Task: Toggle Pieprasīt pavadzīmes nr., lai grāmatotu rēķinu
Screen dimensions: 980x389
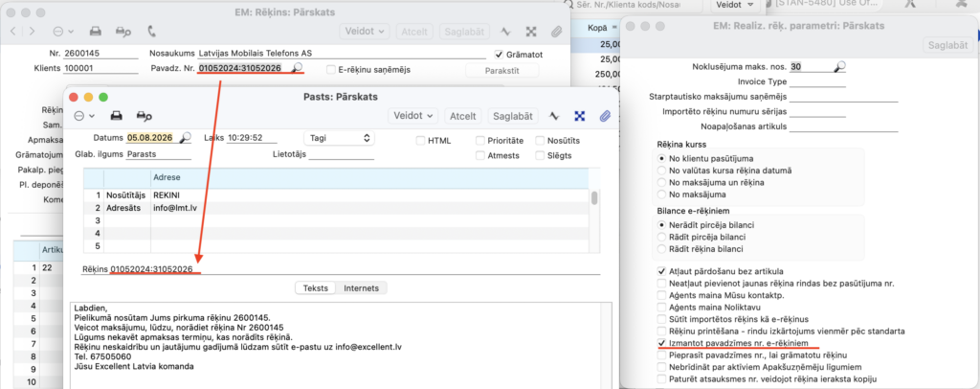Action: (662, 355)
